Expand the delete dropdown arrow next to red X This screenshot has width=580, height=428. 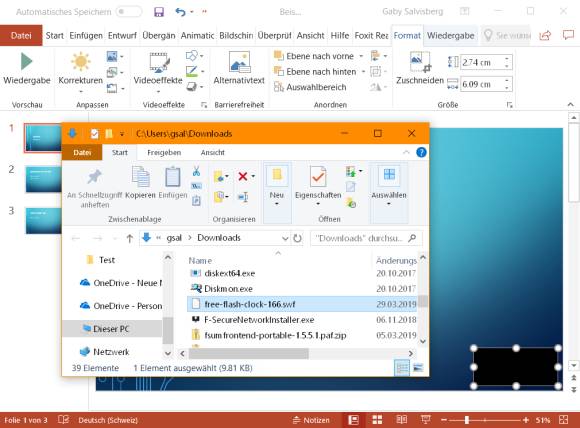[253, 176]
